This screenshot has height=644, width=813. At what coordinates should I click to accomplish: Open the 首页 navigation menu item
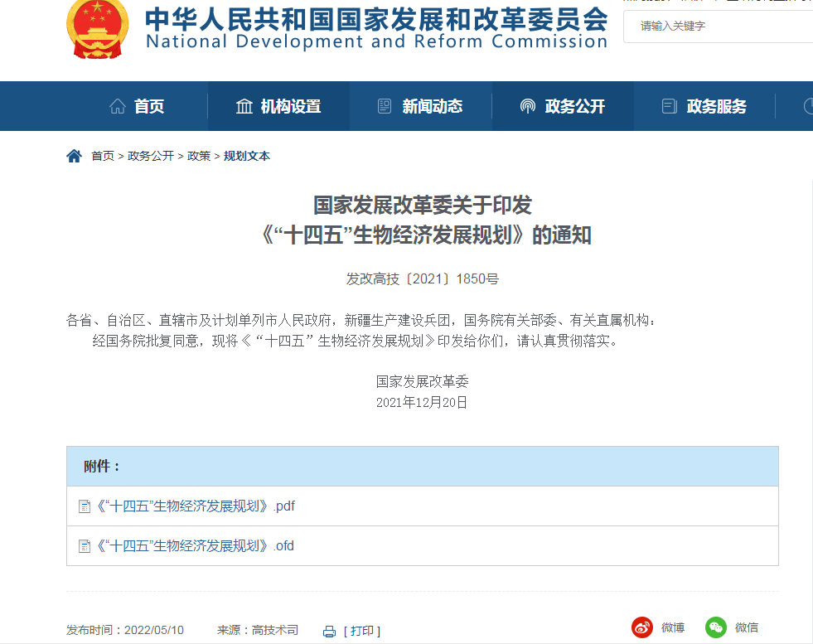point(149,106)
